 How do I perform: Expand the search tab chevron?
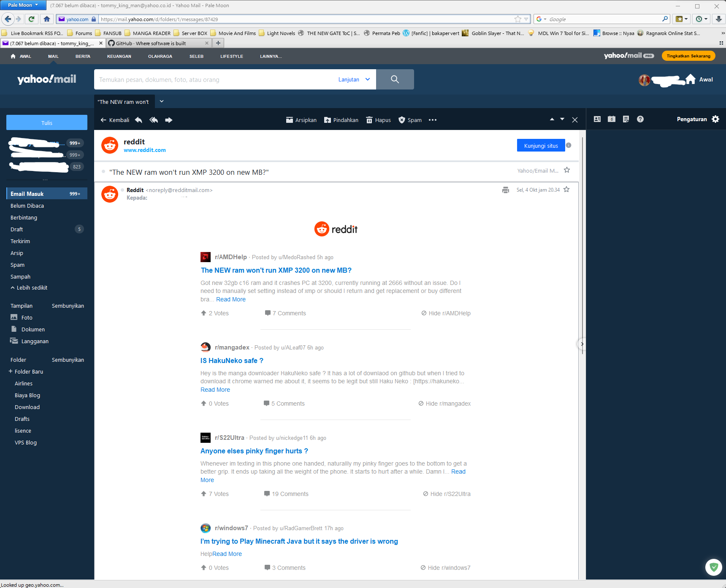(x=161, y=101)
